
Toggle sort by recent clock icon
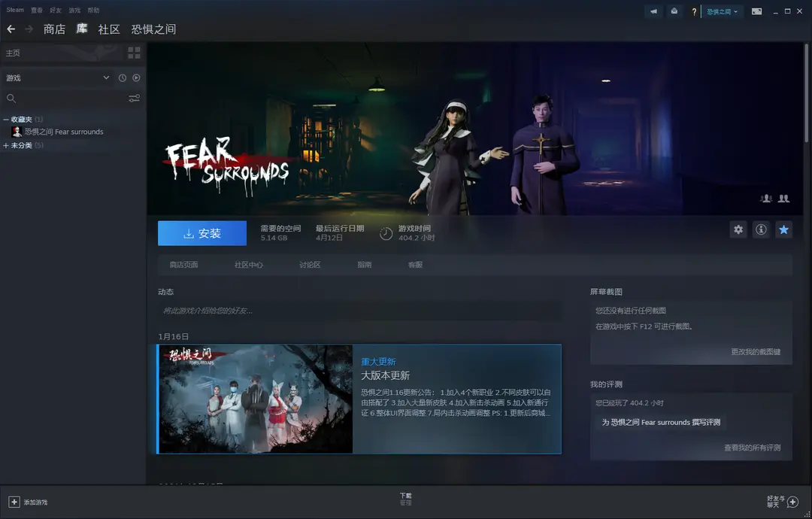pyautogui.click(x=123, y=77)
